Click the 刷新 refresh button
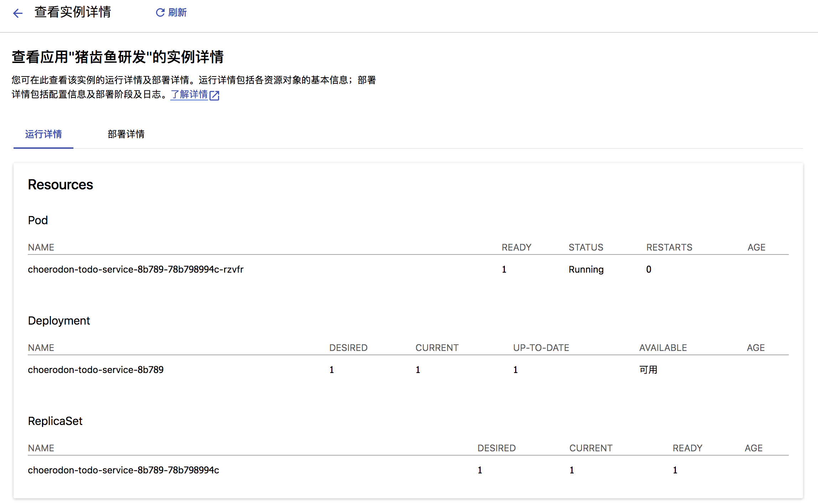818x504 pixels. pyautogui.click(x=171, y=13)
